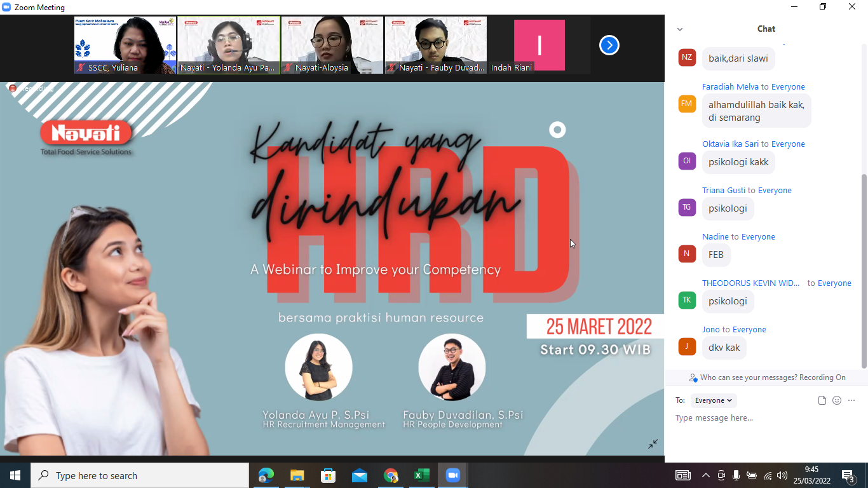Click sender name Nadine
Image resolution: width=868 pixels, height=488 pixels.
click(x=715, y=237)
